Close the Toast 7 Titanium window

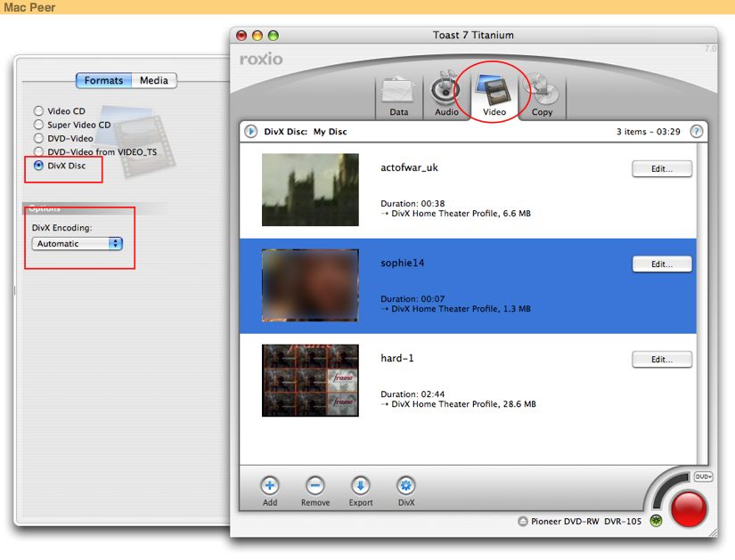coord(241,36)
